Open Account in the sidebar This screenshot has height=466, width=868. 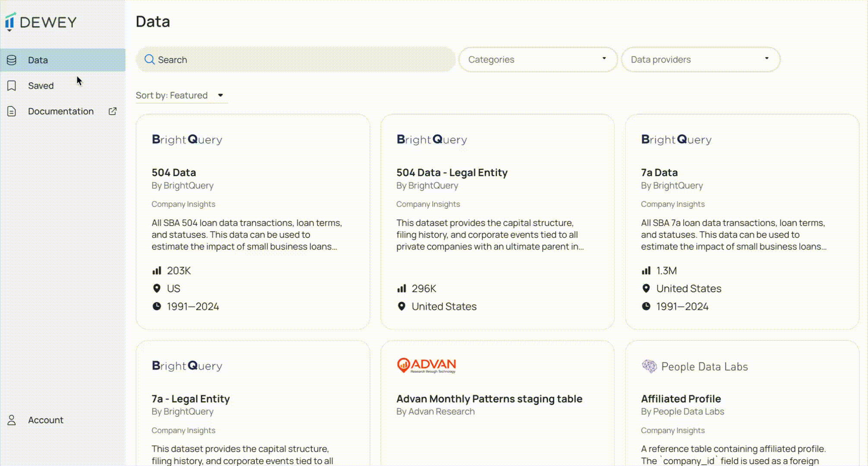[63, 420]
